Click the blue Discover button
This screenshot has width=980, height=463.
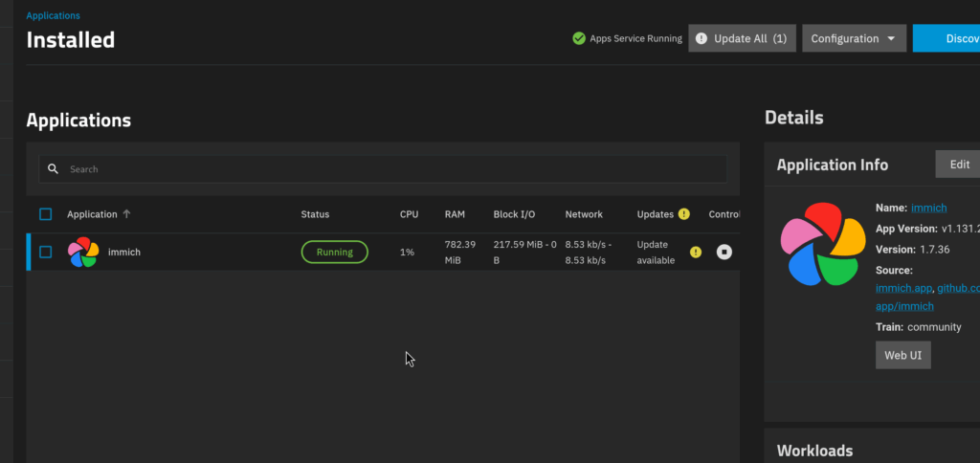(947, 38)
